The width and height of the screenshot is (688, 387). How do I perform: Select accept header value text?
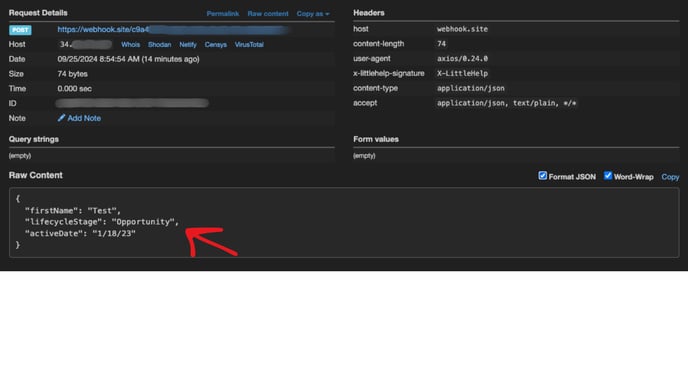point(506,103)
